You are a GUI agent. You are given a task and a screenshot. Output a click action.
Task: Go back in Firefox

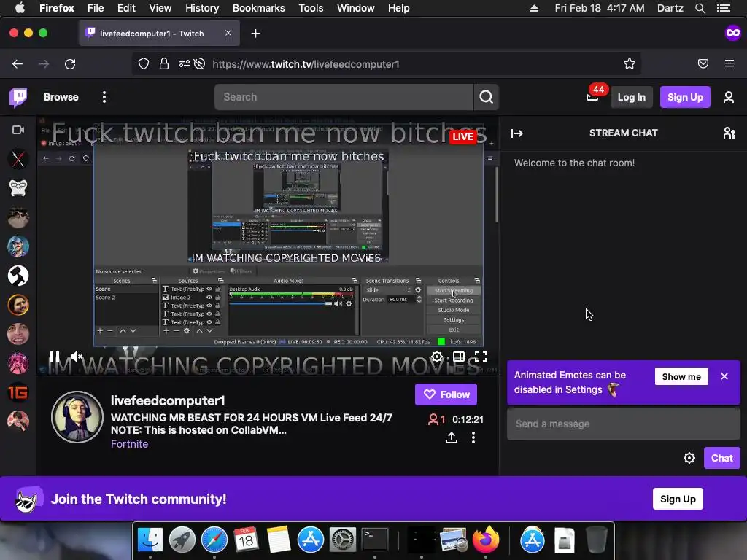click(x=18, y=64)
